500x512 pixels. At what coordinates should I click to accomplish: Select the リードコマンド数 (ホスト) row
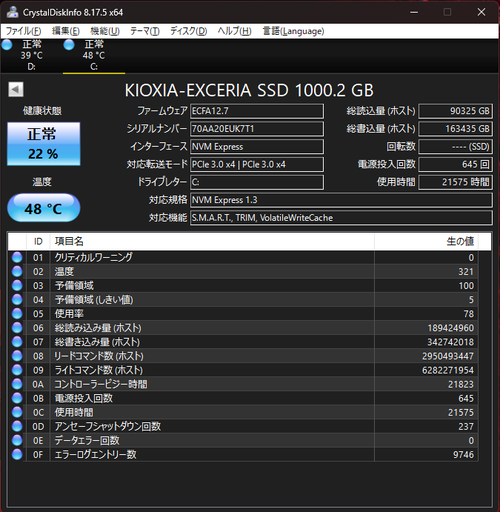[x=243, y=356]
